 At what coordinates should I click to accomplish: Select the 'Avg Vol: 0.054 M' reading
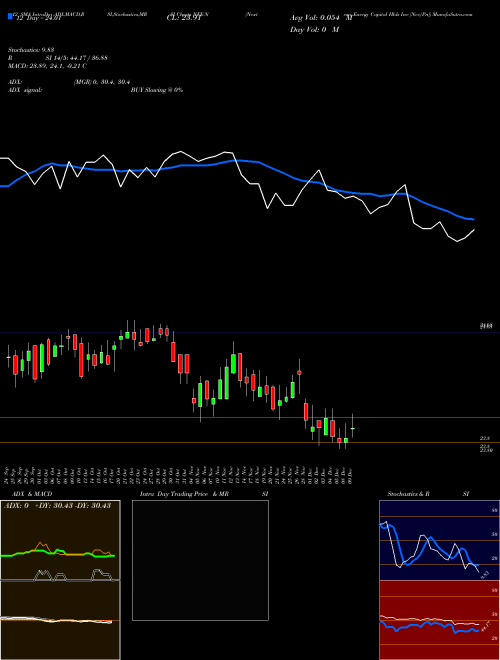321,18
